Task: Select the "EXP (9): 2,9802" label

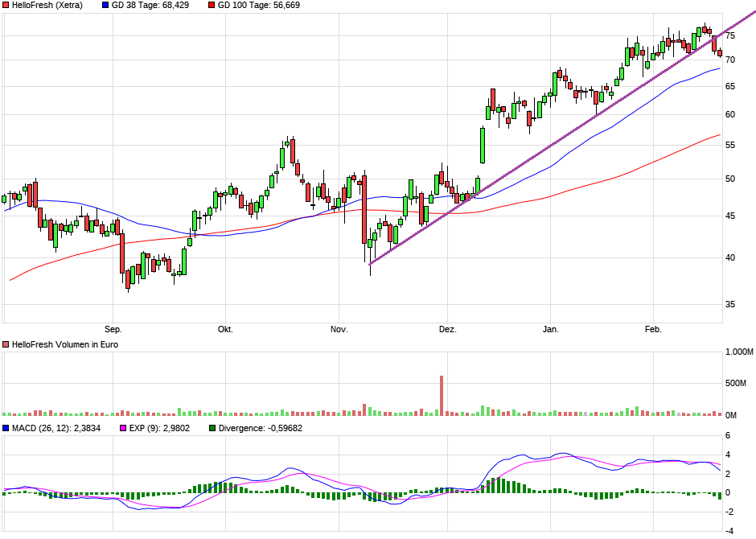Action: pos(159,428)
